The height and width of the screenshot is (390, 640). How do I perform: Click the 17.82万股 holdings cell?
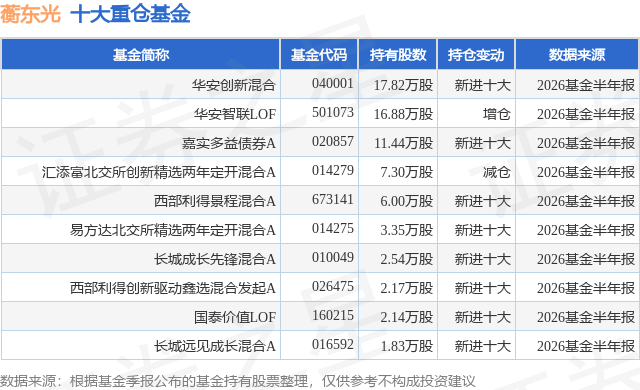[403, 85]
